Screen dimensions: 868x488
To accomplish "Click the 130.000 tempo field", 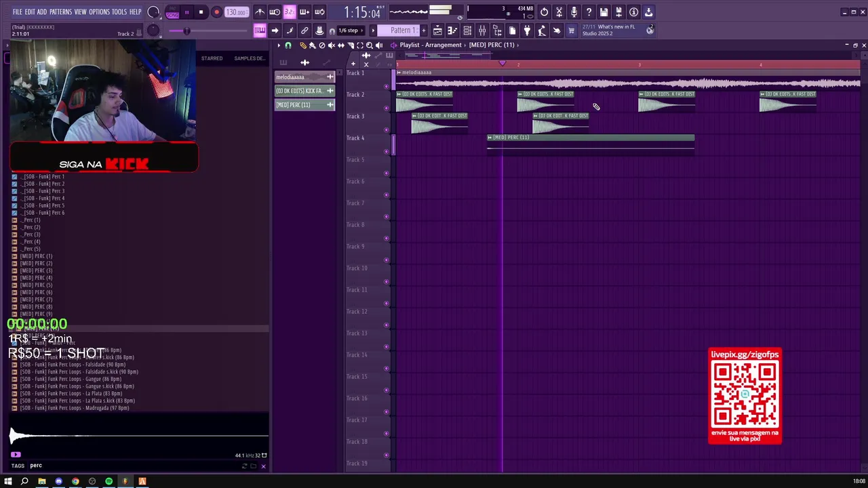I will pyautogui.click(x=236, y=12).
